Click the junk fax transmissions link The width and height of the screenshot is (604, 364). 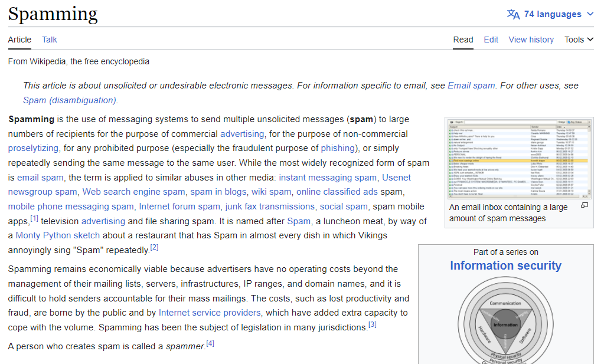click(270, 206)
